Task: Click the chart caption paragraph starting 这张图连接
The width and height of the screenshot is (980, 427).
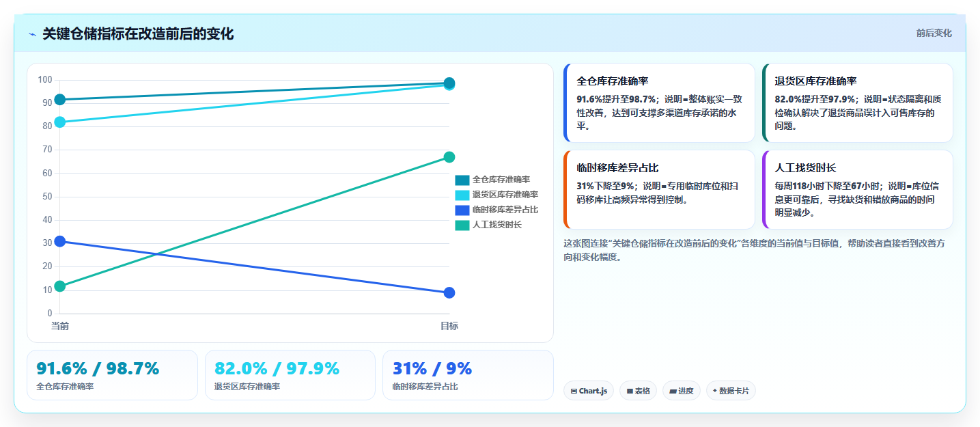Action: 753,250
